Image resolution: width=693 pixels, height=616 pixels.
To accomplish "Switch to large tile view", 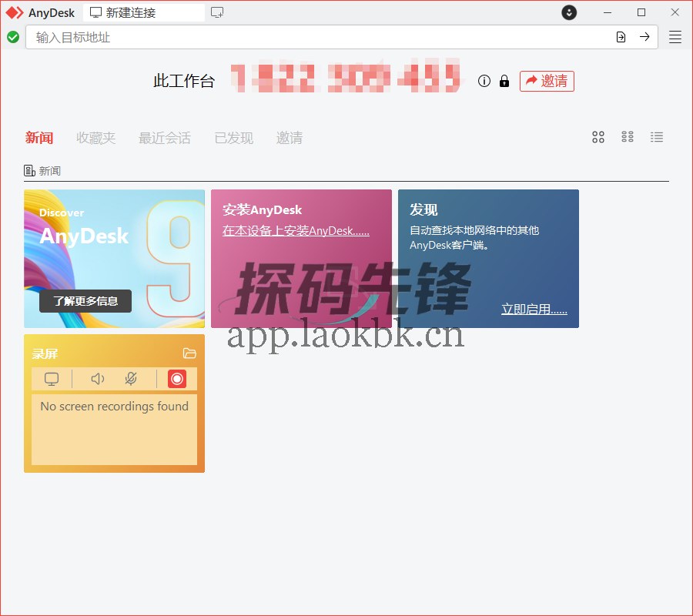I will click(x=598, y=137).
